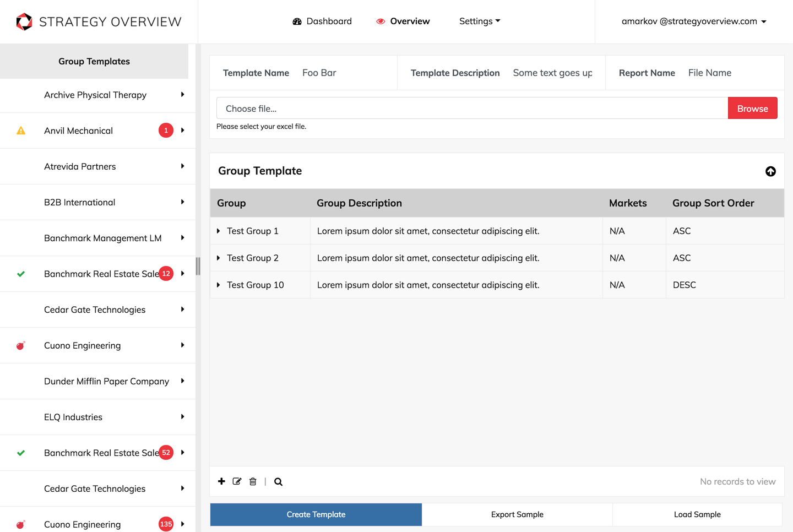Expand the Test Group 2 row
This screenshot has height=532, width=793.
click(x=219, y=258)
